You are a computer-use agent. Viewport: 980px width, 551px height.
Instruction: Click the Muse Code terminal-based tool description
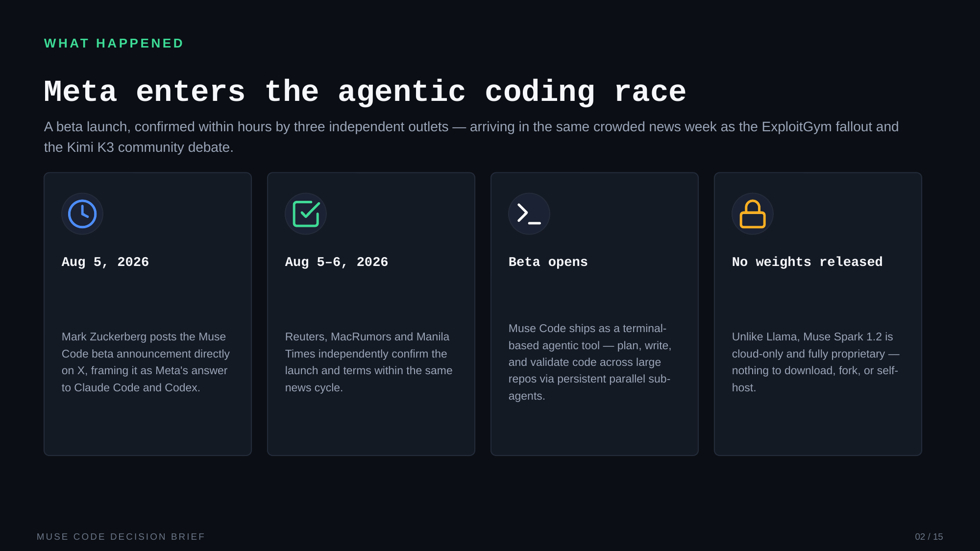coord(590,362)
